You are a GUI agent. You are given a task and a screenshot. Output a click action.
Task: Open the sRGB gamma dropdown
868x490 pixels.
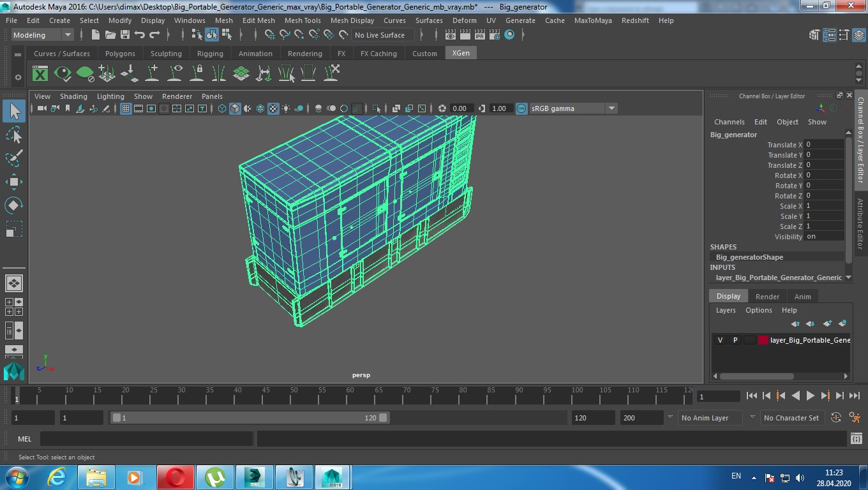[x=572, y=108]
